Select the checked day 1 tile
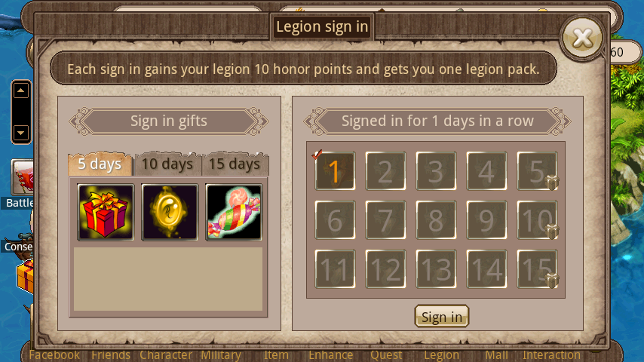This screenshot has height=362, width=644. [335, 171]
